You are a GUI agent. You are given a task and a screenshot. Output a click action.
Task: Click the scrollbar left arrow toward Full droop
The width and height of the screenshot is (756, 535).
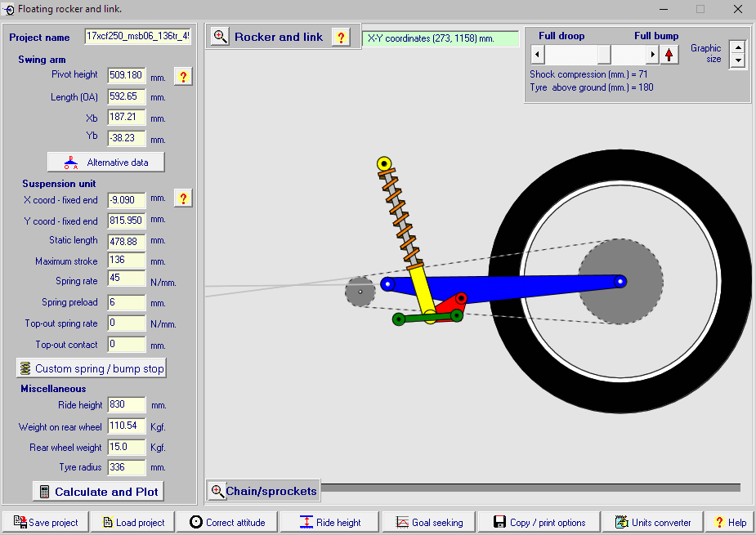click(537, 55)
